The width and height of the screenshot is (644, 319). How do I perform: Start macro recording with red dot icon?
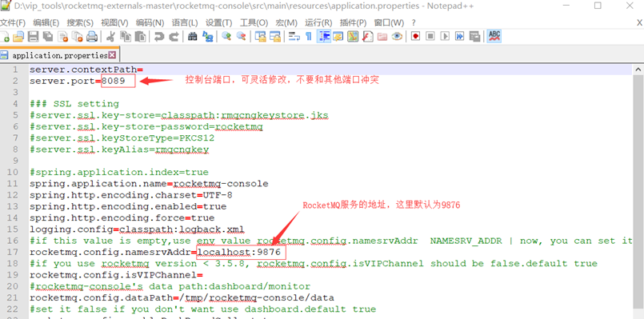pos(416,37)
